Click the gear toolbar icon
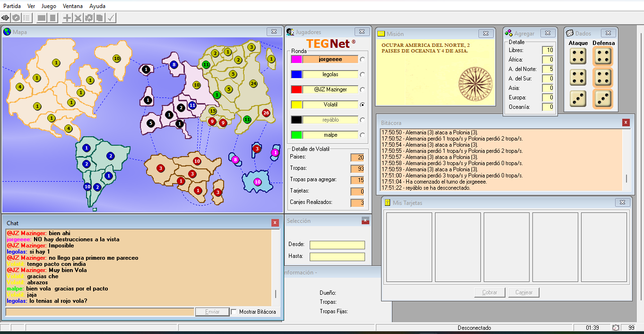This screenshot has width=644, height=334. (x=88, y=18)
